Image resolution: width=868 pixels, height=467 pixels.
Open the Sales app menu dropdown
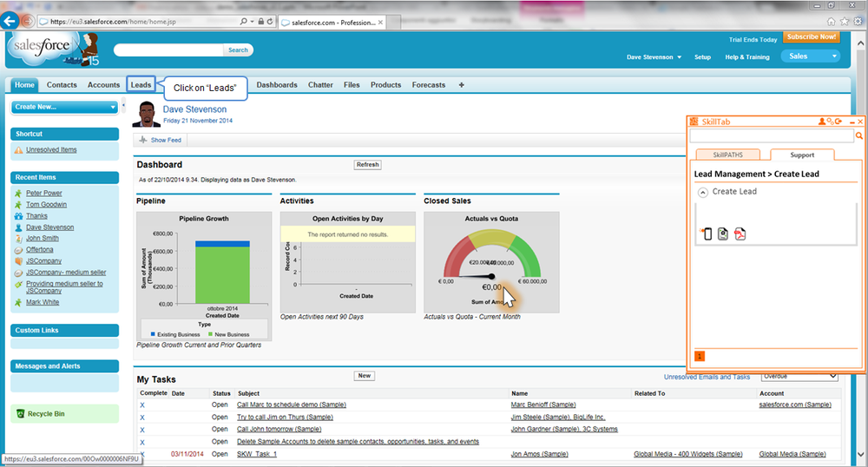[811, 56]
